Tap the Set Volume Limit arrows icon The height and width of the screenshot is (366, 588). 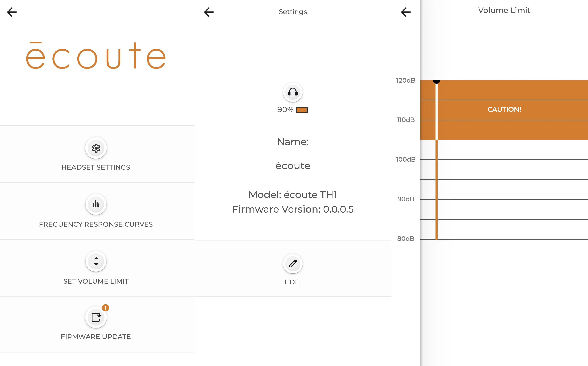(96, 261)
